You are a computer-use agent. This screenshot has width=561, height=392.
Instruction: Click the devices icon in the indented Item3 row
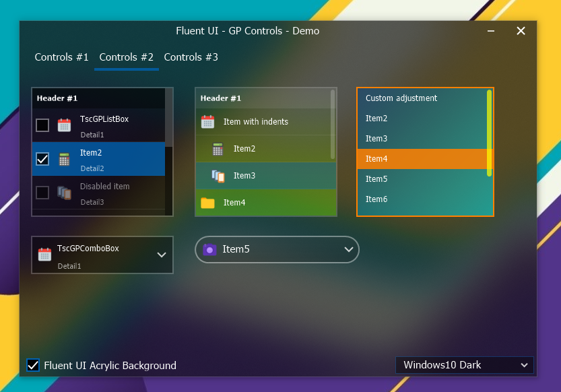[x=218, y=176]
